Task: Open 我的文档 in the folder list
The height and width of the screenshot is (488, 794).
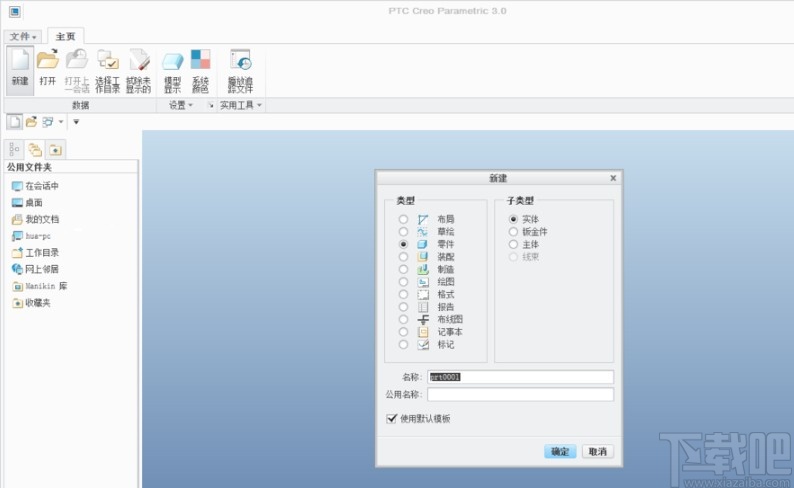Action: click(x=35, y=220)
